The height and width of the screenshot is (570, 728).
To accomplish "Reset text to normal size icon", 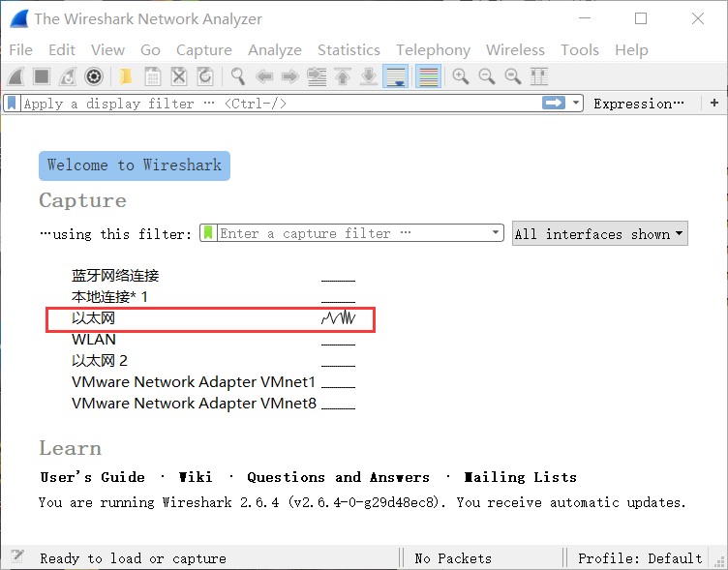I will point(512,76).
